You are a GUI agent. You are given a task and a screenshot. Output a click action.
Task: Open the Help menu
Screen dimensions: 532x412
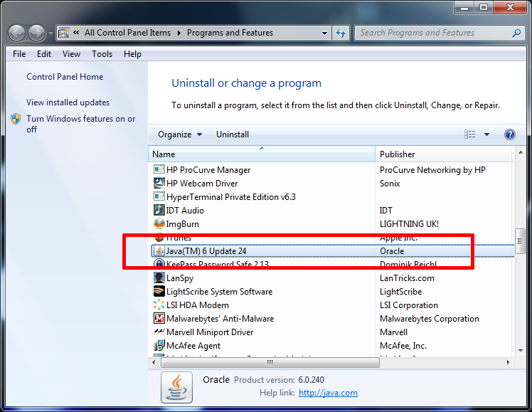132,54
